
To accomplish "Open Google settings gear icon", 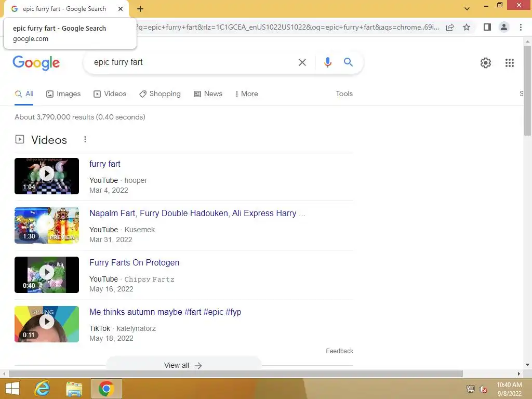I will (486, 63).
